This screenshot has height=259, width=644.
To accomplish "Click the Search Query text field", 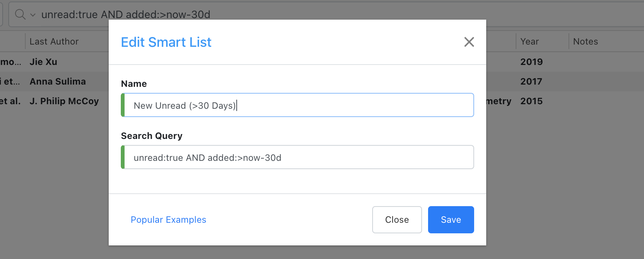I will click(x=264, y=157).
